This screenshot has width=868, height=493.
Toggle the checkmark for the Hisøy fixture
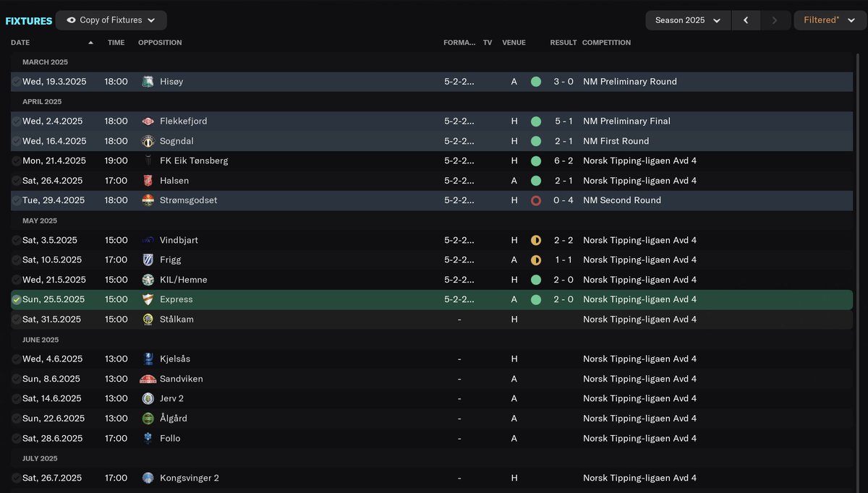point(16,82)
